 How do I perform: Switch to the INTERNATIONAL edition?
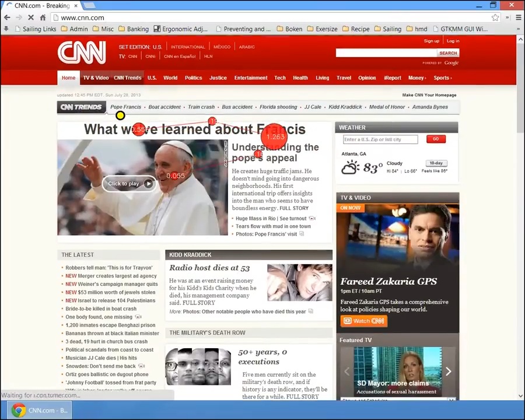pos(188,47)
